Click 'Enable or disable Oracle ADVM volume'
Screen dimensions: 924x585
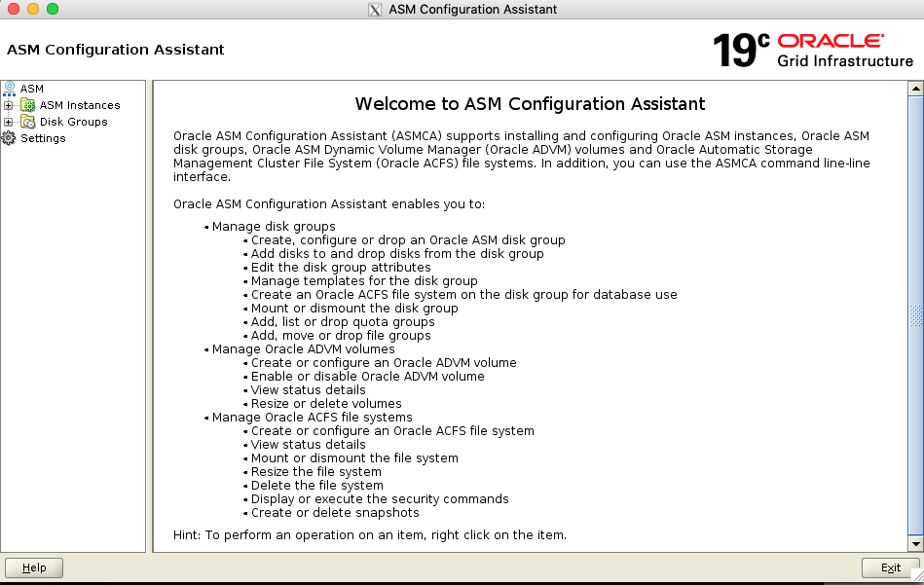pyautogui.click(x=368, y=376)
